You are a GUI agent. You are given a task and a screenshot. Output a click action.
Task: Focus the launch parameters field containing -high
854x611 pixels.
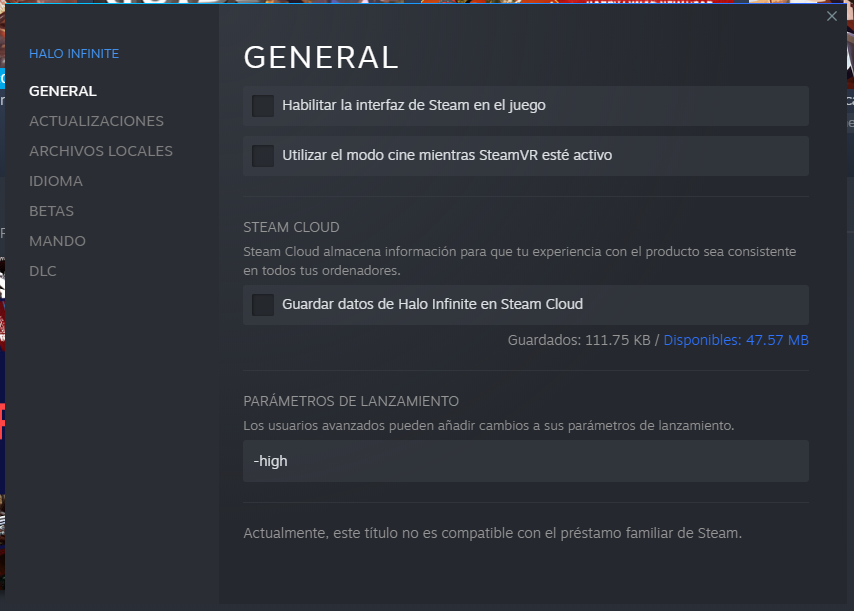[525, 461]
